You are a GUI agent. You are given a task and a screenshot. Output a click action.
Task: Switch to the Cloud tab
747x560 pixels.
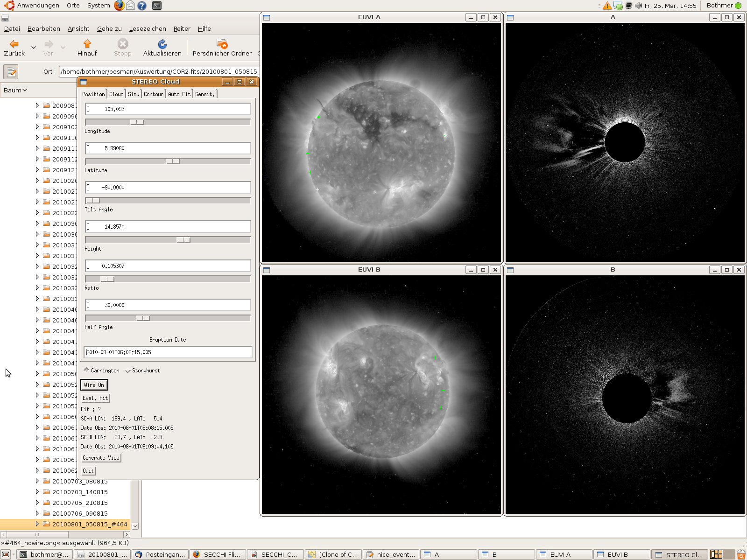point(116,94)
